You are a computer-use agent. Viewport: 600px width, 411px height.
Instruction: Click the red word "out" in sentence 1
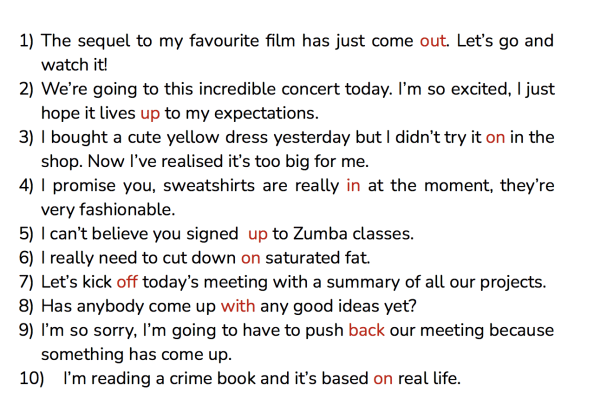tap(433, 41)
